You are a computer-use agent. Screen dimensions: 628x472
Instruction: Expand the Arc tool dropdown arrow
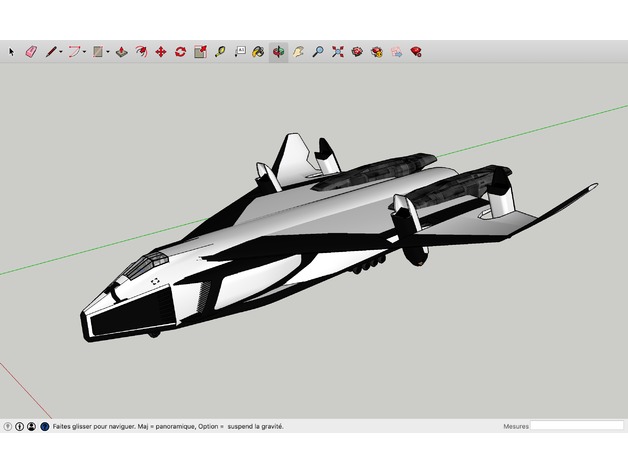[85, 52]
